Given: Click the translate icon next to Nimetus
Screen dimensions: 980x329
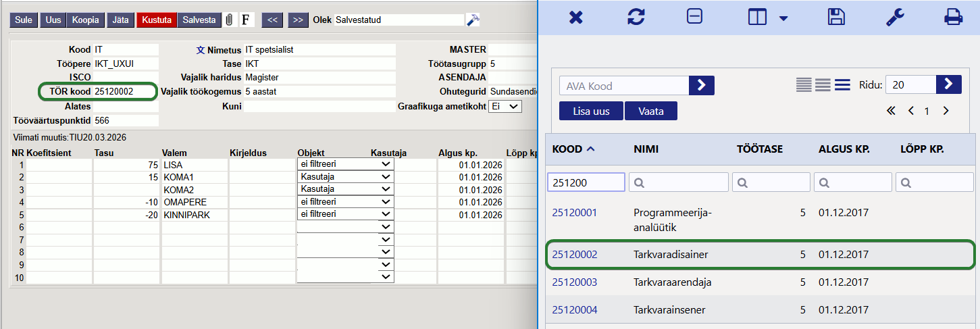Looking at the screenshot, I should click(x=200, y=50).
